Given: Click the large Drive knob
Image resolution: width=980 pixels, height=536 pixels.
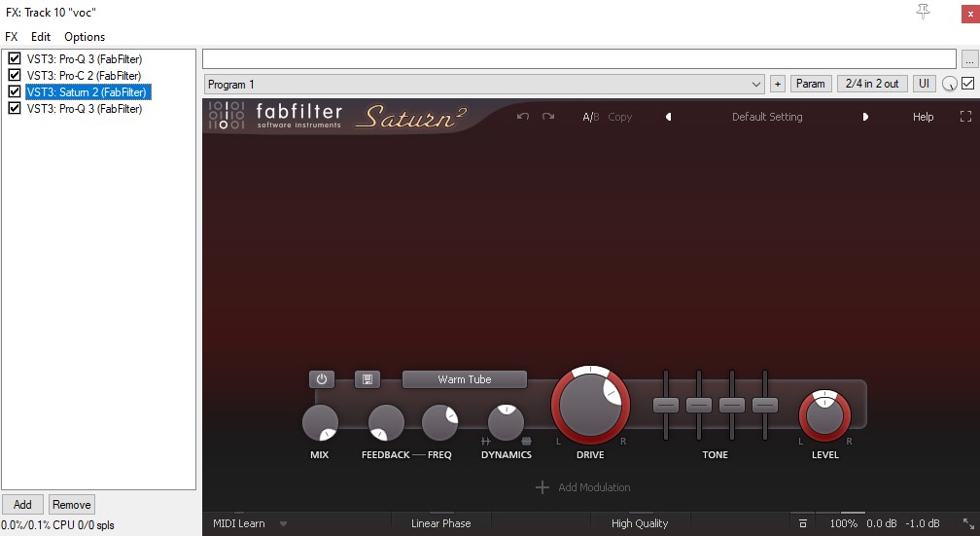Looking at the screenshot, I should [x=590, y=406].
